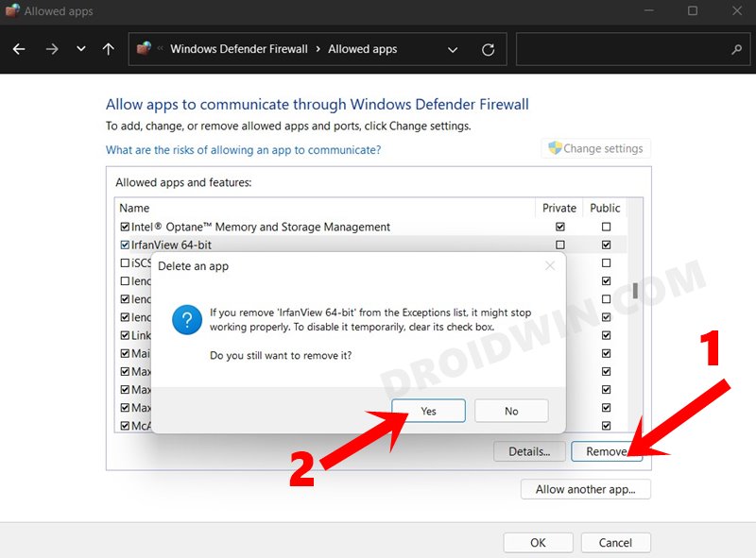Maximize the Allowed apps window
This screenshot has height=558, width=756.
click(693, 10)
